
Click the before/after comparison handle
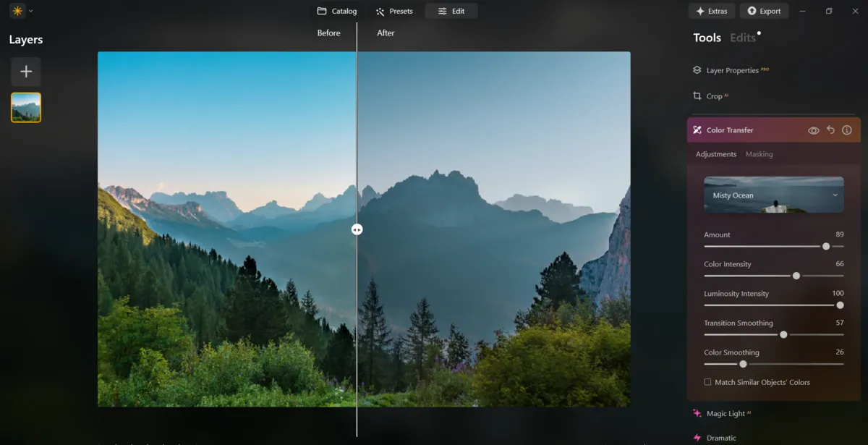point(357,229)
